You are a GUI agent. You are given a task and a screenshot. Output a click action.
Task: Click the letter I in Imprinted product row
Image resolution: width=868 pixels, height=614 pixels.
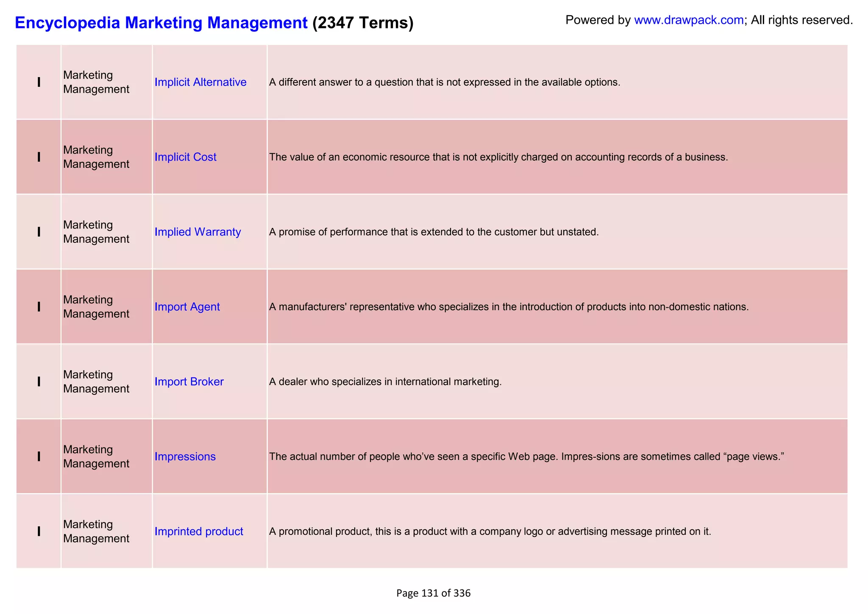point(39,531)
